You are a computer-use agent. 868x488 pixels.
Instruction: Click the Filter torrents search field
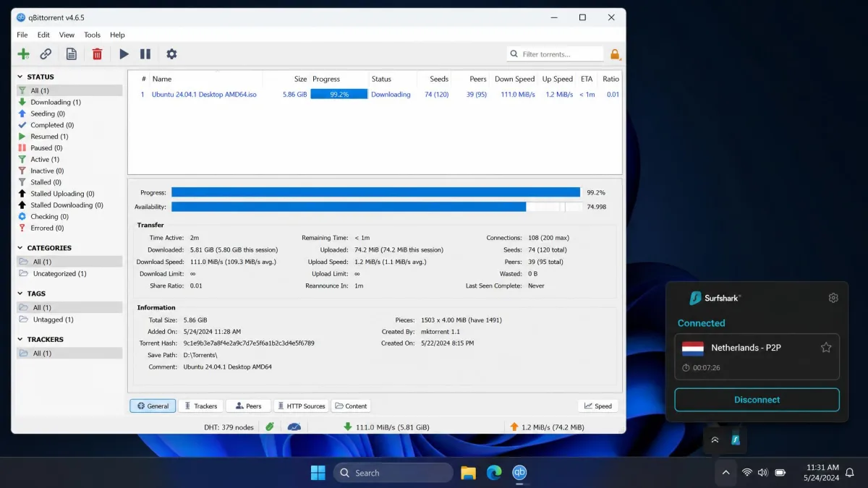point(555,54)
